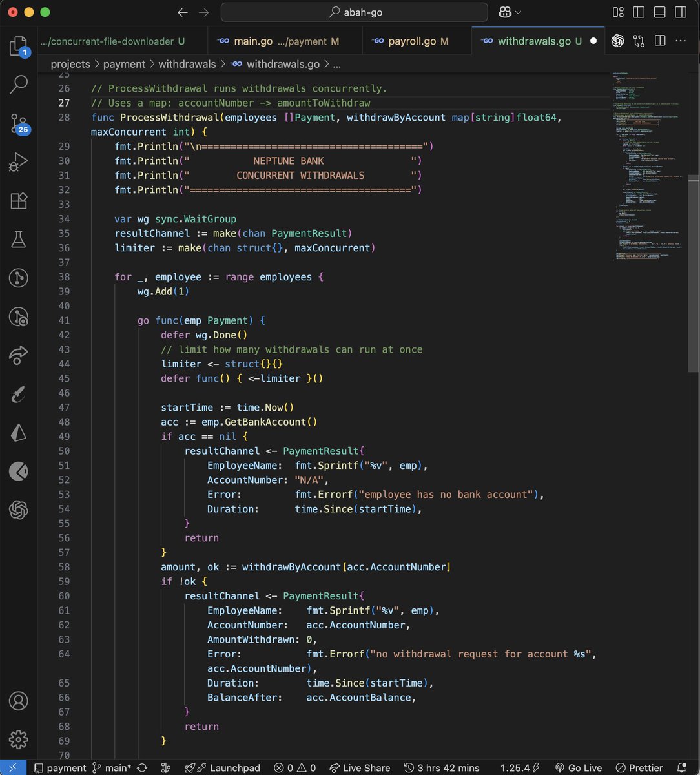The width and height of the screenshot is (700, 775).
Task: Click "BalanceAfter:" field on line 66
Action: (x=245, y=697)
